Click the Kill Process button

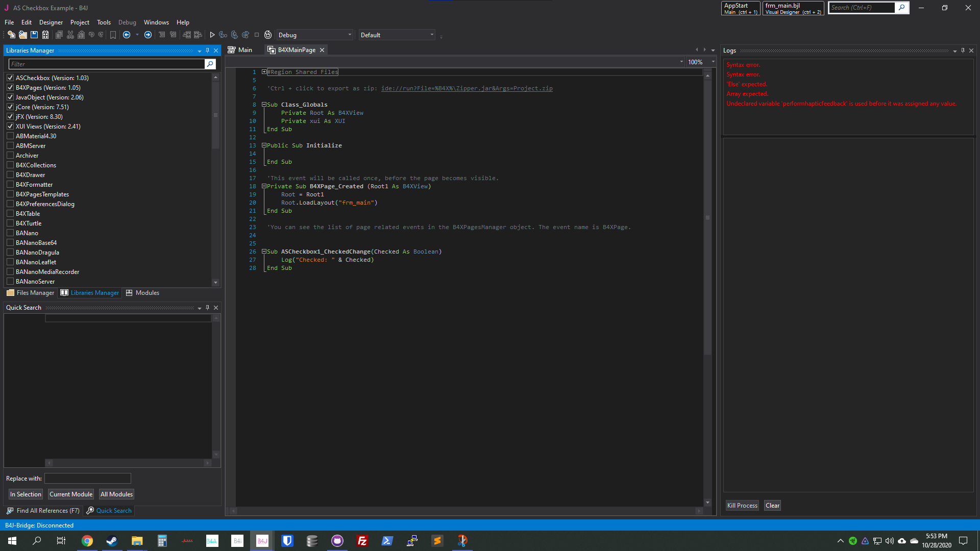742,506
